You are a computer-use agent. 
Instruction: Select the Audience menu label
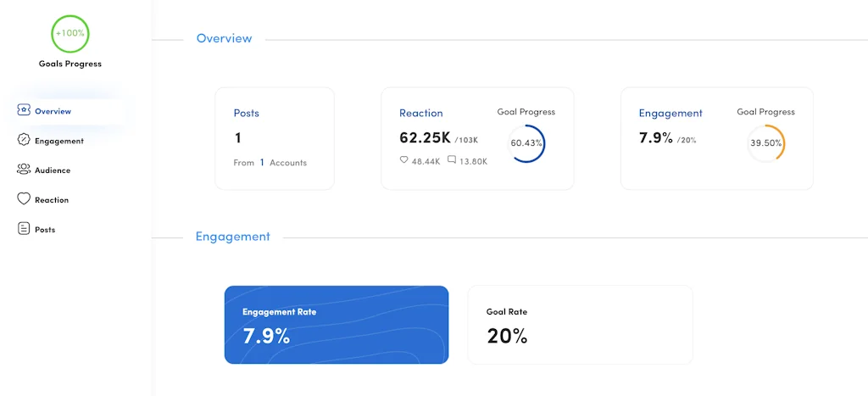point(53,170)
